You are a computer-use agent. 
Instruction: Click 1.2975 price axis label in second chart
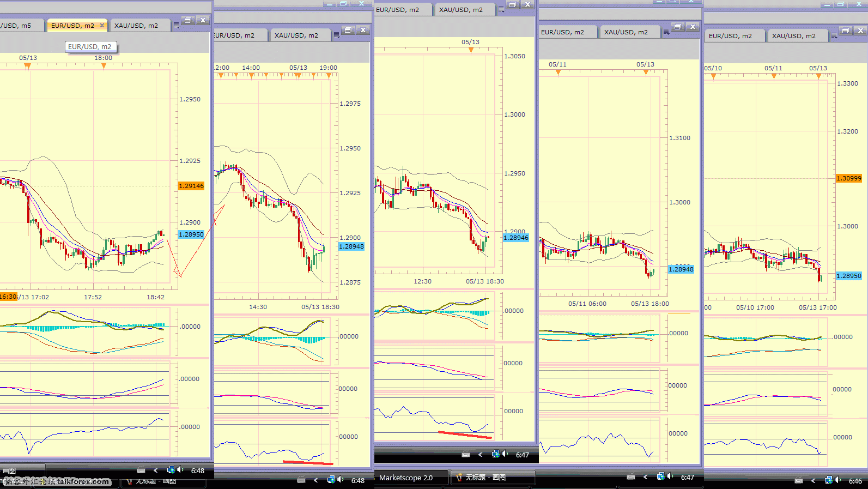click(350, 104)
